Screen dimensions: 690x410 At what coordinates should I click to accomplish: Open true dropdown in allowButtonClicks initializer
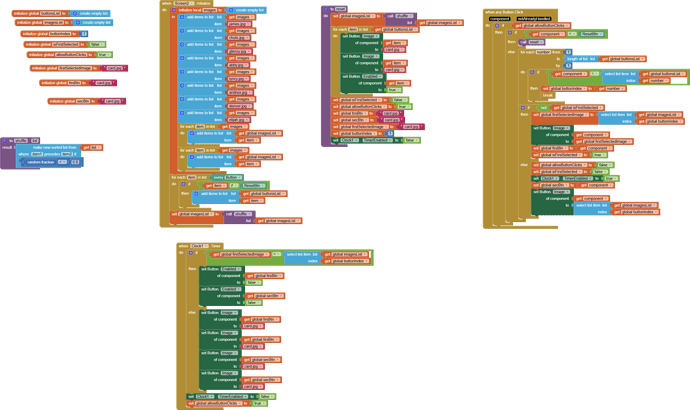[x=104, y=55]
